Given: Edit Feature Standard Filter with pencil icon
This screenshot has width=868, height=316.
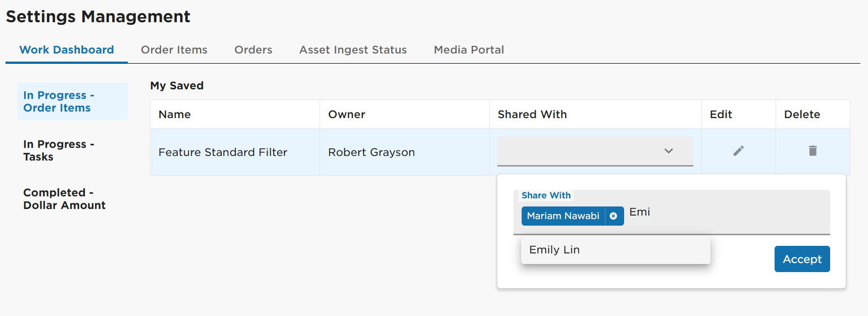Looking at the screenshot, I should point(738,151).
